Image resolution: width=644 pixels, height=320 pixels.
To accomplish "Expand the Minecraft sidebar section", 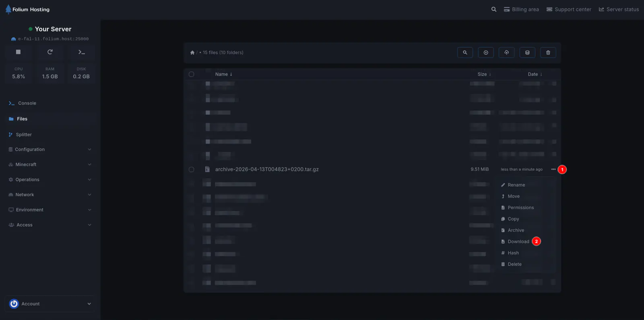I will coord(50,164).
